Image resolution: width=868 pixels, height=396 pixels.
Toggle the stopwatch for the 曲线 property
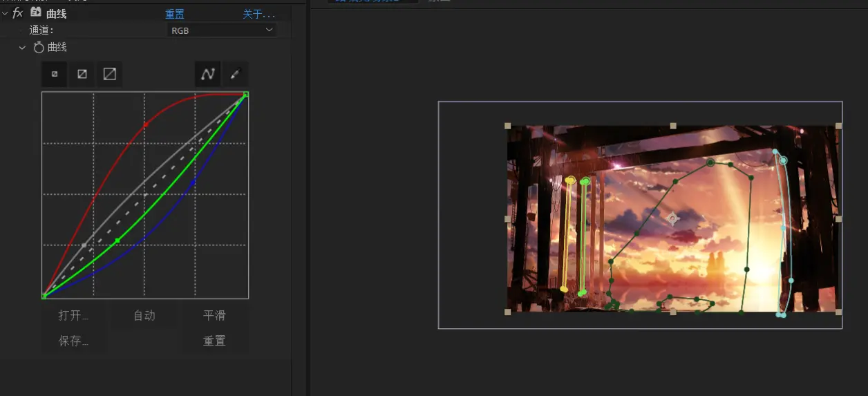(39, 48)
